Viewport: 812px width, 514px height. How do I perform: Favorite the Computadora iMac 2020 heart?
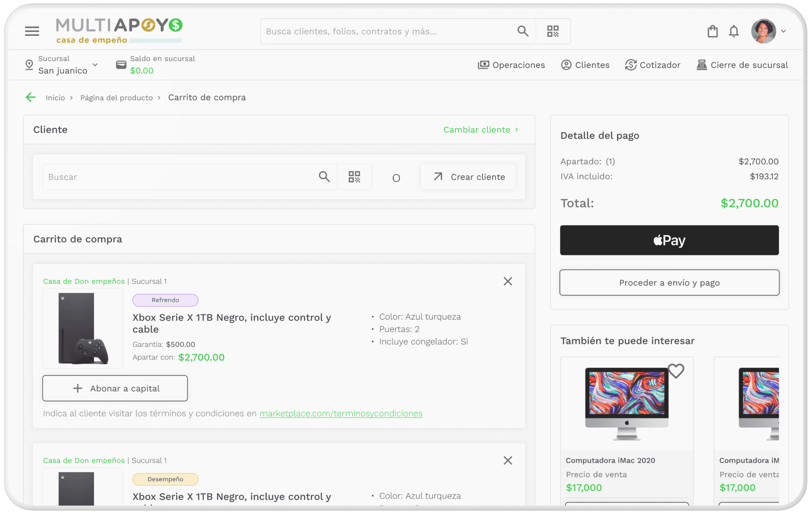pos(676,371)
